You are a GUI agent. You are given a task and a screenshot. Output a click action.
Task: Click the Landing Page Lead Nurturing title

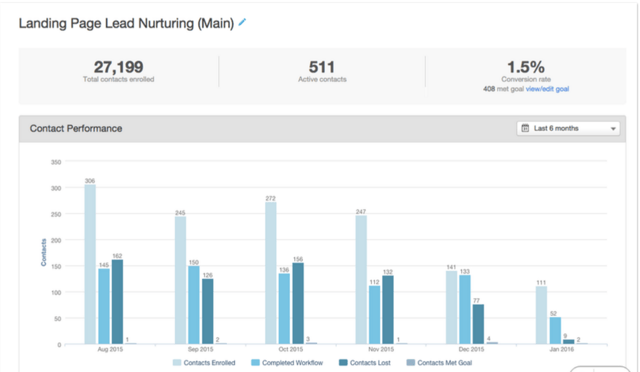[x=127, y=23]
